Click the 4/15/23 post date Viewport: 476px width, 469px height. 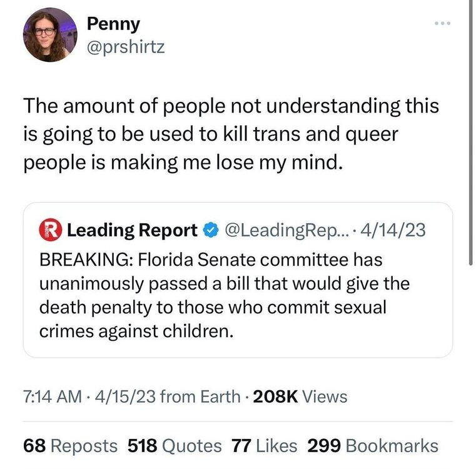124,396
